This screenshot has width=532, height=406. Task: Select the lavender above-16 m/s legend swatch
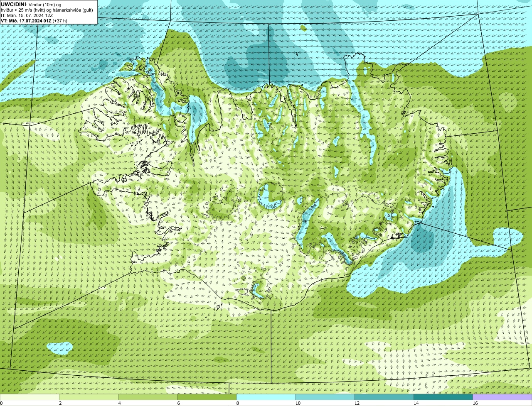click(x=502, y=397)
